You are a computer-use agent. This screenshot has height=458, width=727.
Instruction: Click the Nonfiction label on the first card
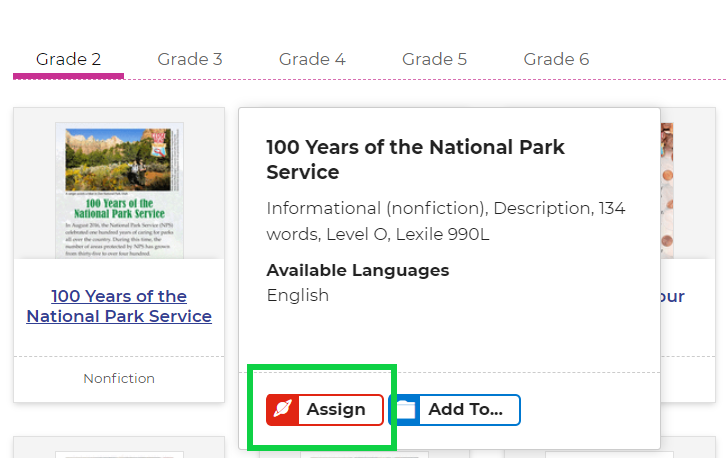(119, 378)
